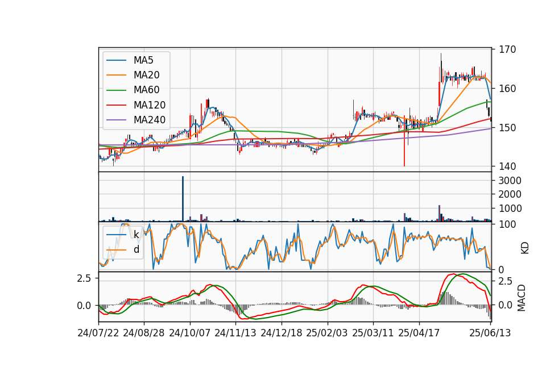Click the 24/11/13 date axis label
Viewport: 546px width, 392px height.
click(235, 333)
